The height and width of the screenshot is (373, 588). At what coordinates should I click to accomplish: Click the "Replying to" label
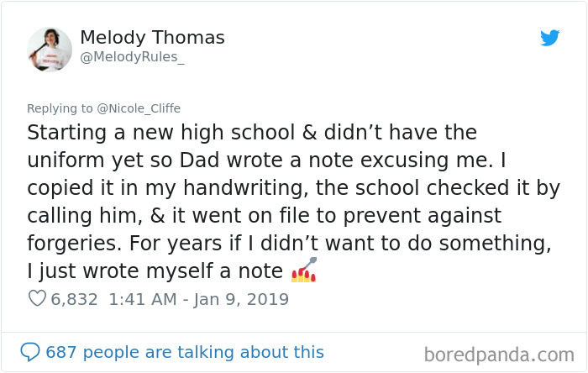59,108
